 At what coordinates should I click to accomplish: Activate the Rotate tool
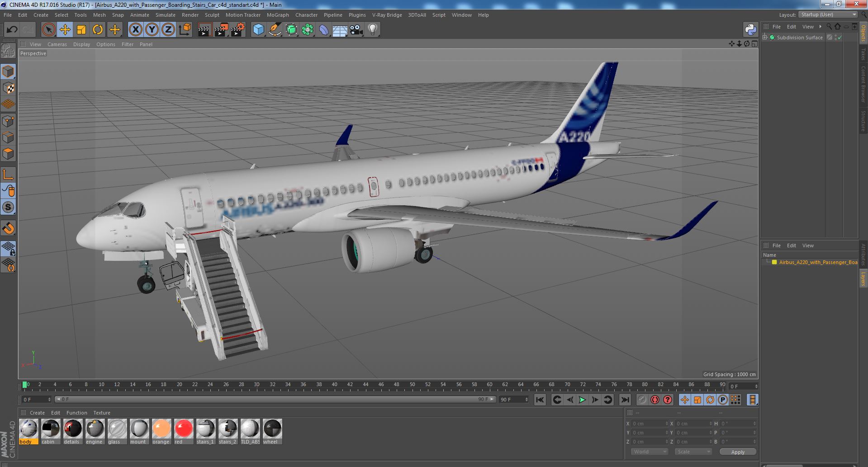[x=98, y=30]
